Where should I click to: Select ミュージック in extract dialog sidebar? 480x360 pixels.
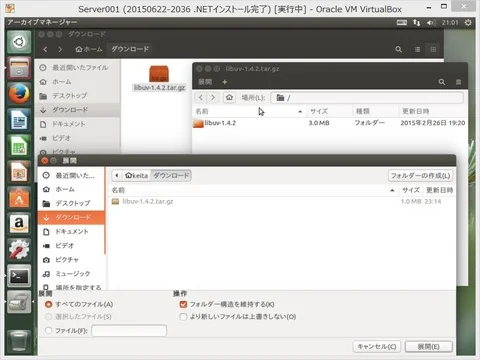pos(71,274)
